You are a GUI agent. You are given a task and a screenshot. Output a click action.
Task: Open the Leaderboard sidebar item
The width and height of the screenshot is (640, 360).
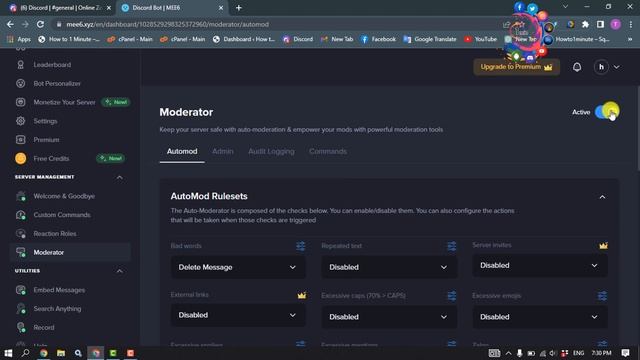(52, 64)
